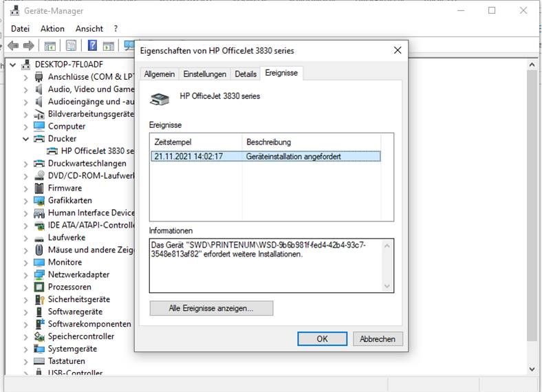Click the Forward arrow toolbar icon

pos(28,45)
